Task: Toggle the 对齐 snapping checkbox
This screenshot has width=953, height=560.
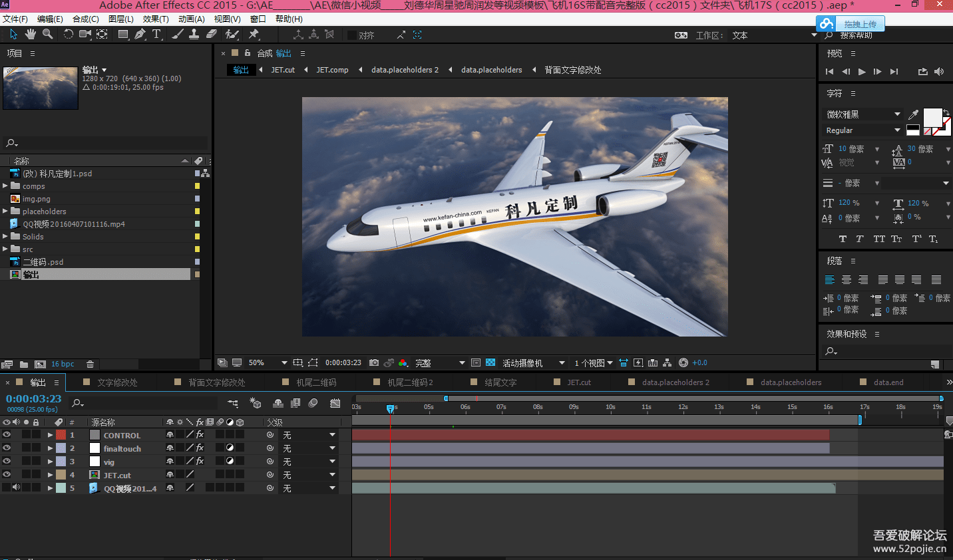Action: click(x=351, y=35)
